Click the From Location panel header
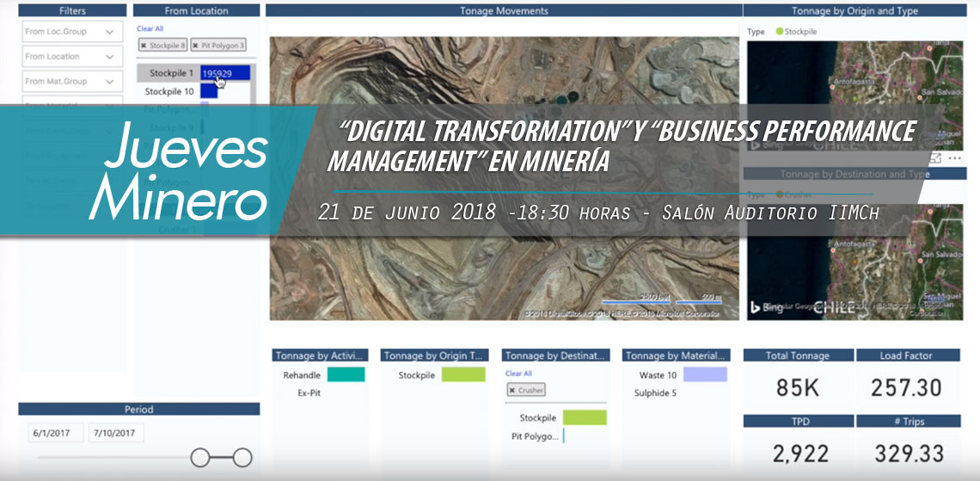 tap(196, 10)
